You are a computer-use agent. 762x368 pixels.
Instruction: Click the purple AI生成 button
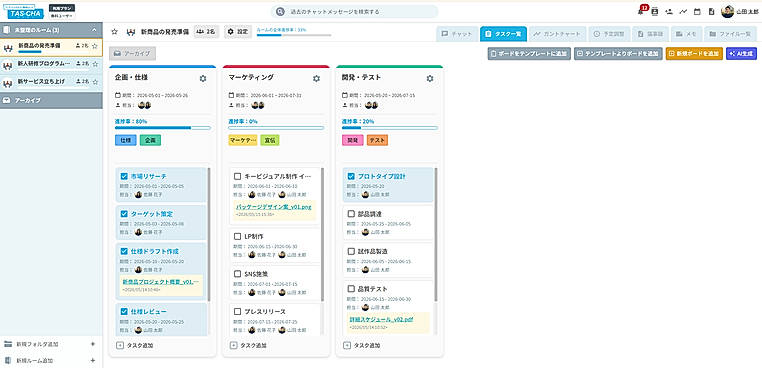click(x=741, y=53)
